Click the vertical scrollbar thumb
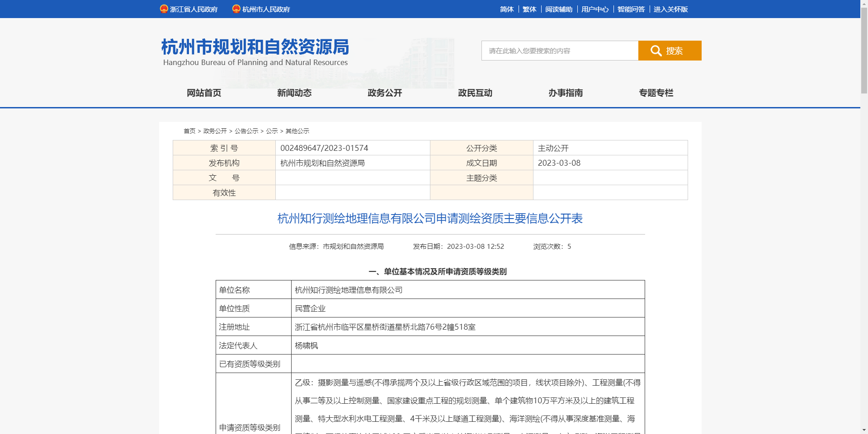 point(864,50)
